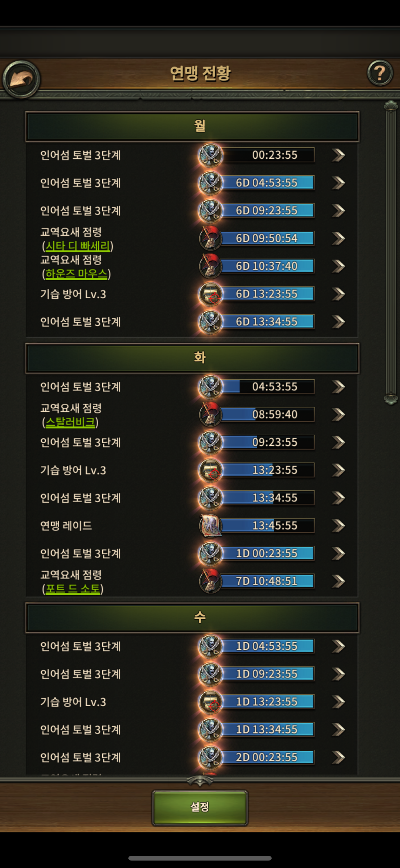This screenshot has width=400, height=868.
Task: Tap mermaid icon beside 2D 00:23:55
Action: click(211, 757)
